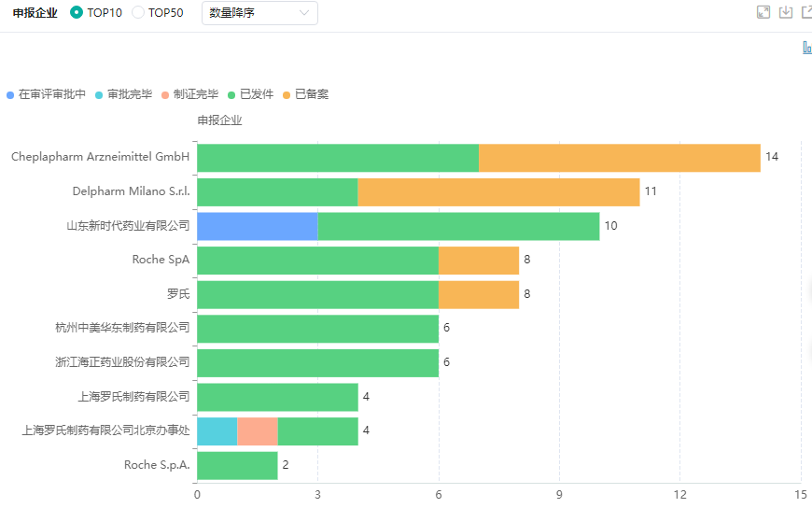
Task: Click the download chart icon
Action: point(786,12)
